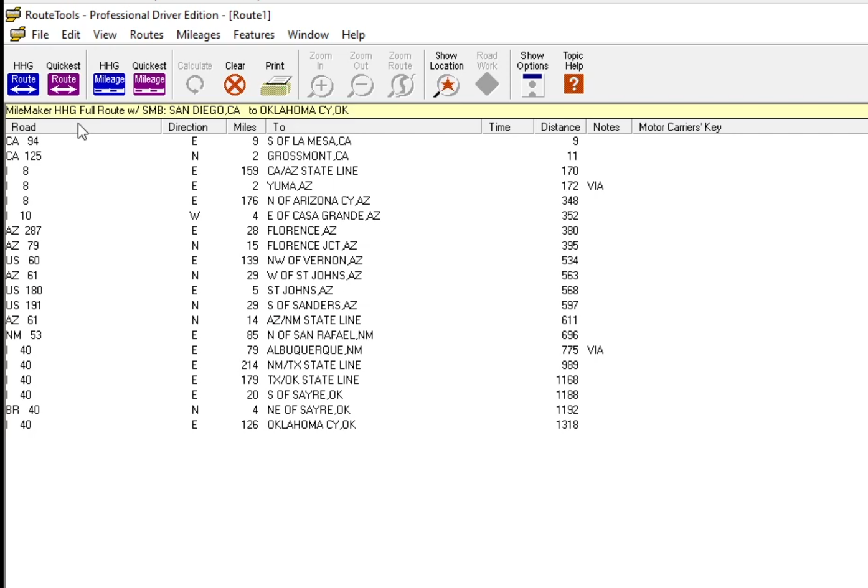
Task: Click the Zoom Out magnifier icon
Action: (361, 85)
